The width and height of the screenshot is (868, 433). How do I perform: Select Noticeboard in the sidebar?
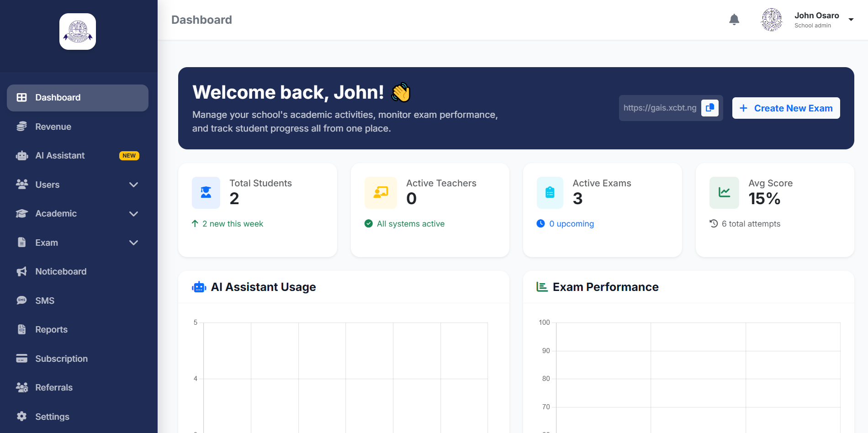pos(78,271)
